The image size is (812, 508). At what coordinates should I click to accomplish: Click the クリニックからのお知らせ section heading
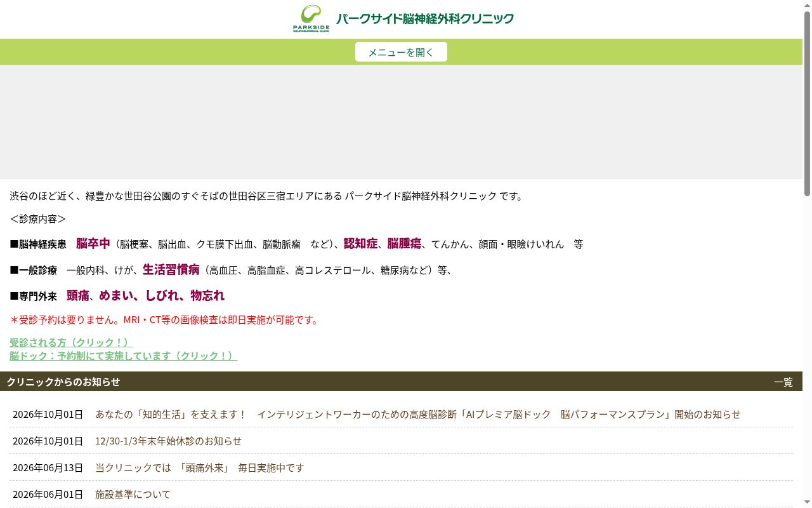pyautogui.click(x=63, y=382)
